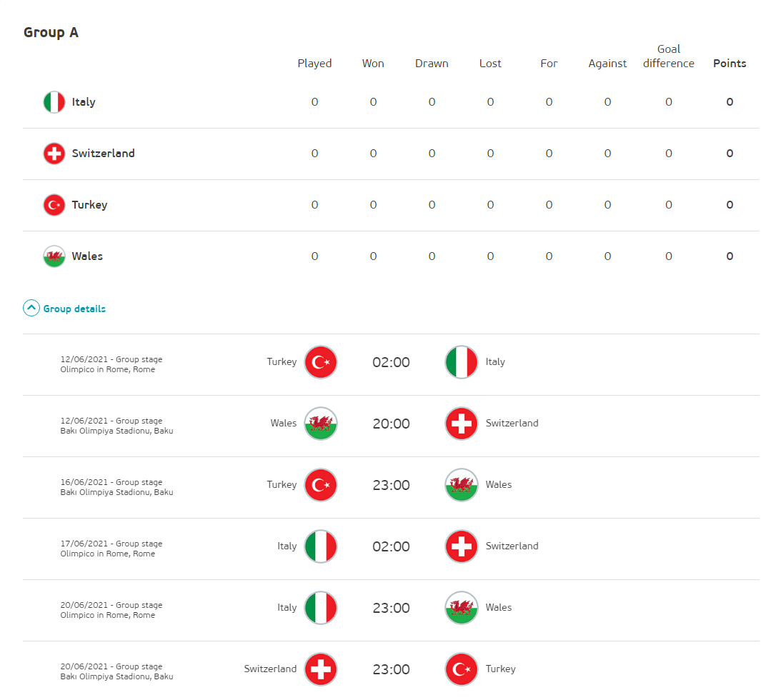Click Switzerland's flag icon in standings table

tap(54, 154)
